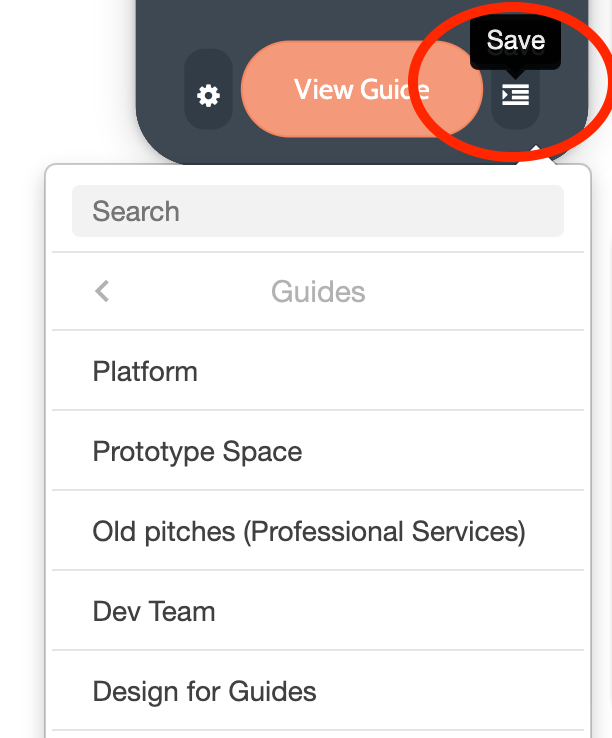The height and width of the screenshot is (738, 612).
Task: Click the Save icon beside View Guide
Action: pos(515,95)
